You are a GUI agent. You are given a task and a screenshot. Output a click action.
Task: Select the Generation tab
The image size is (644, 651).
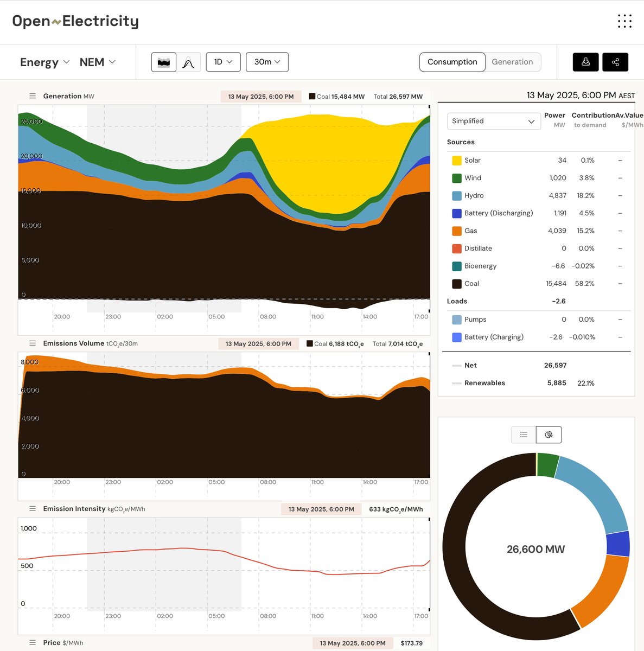512,62
